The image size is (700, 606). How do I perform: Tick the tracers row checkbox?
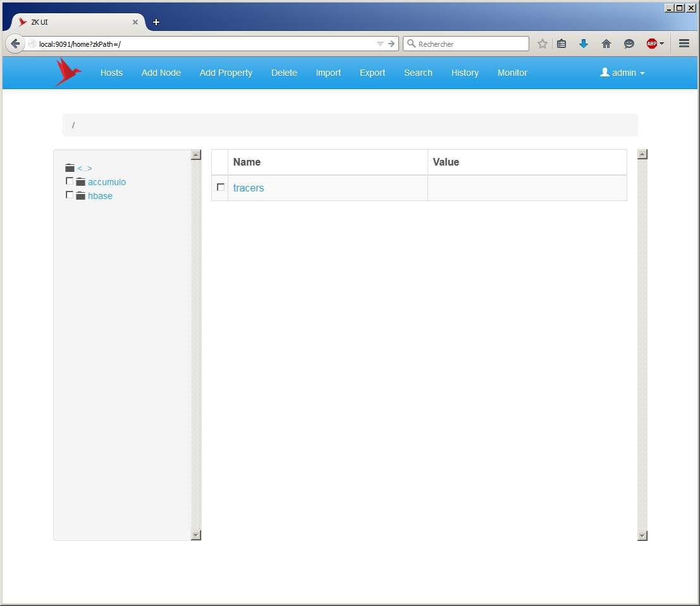[x=221, y=188]
